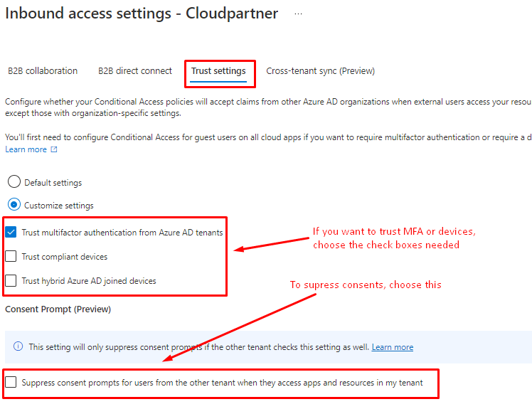Tick Trust hybrid Azure AD joined devices

(11, 280)
